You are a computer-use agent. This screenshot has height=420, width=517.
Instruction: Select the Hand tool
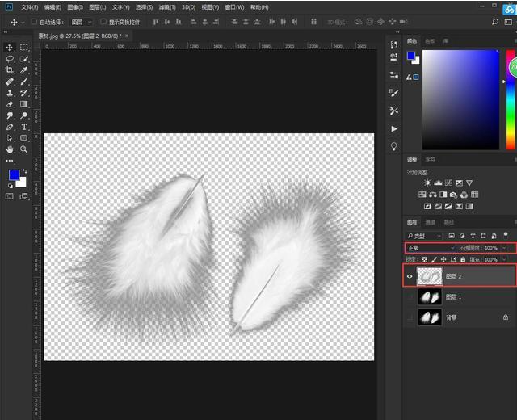[10, 149]
